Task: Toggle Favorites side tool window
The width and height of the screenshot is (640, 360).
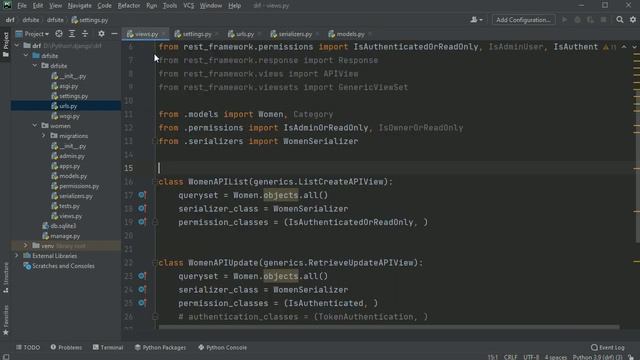Action: (x=5, y=320)
